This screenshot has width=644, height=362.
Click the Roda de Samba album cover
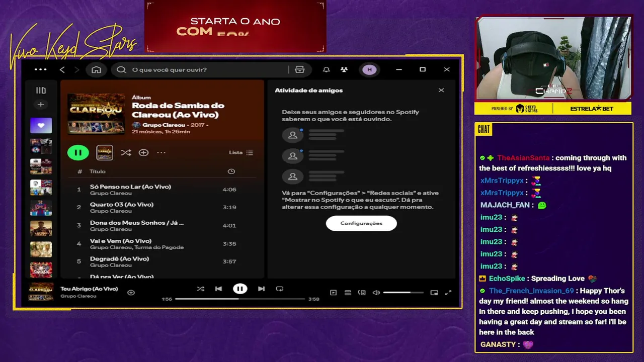pyautogui.click(x=96, y=113)
